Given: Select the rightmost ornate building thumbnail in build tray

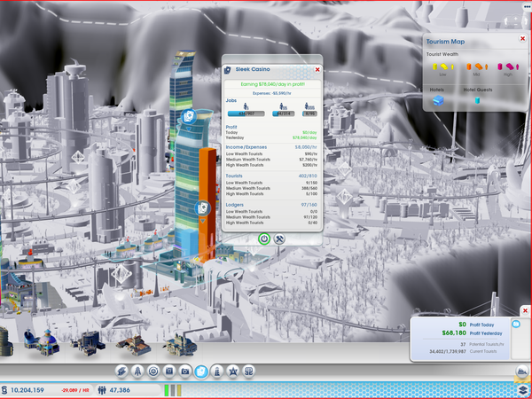Looking at the screenshot, I should point(180,344).
